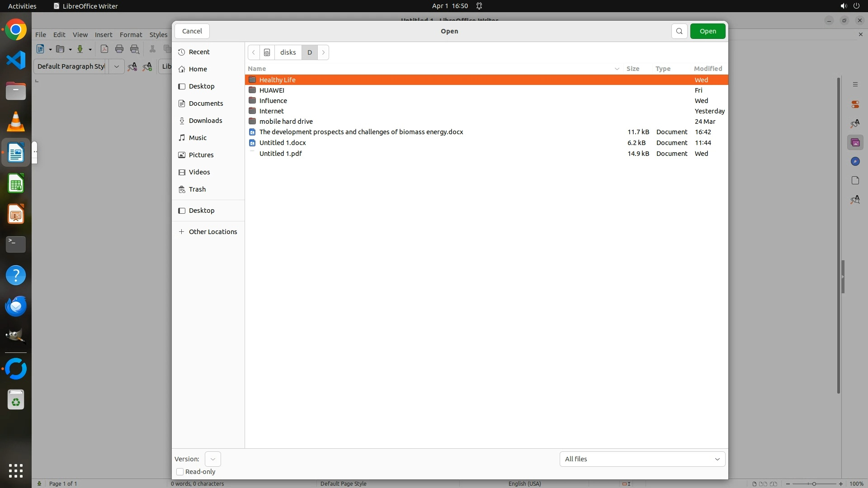The height and width of the screenshot is (488, 868).
Task: Click the zoom slider in status bar
Action: pos(814,484)
